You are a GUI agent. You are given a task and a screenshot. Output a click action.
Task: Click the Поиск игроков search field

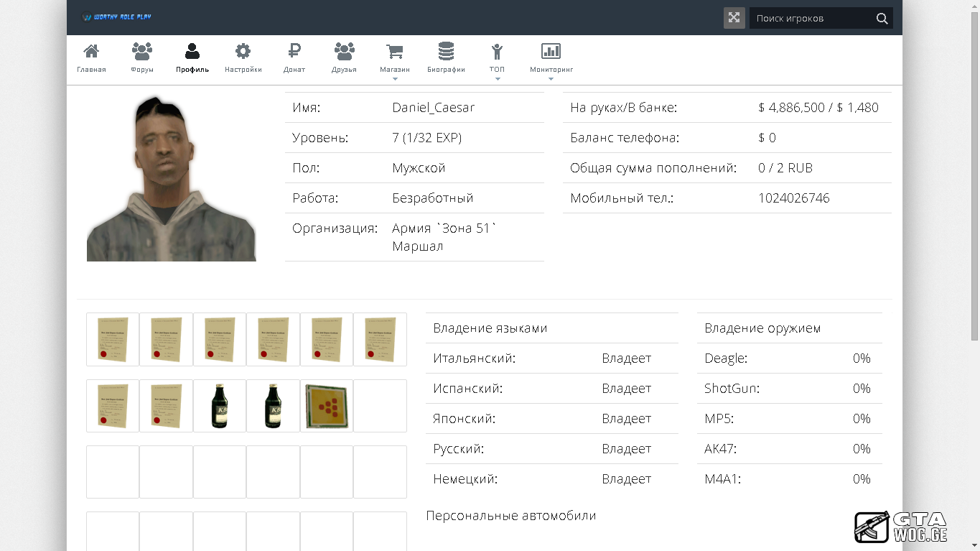(x=810, y=19)
